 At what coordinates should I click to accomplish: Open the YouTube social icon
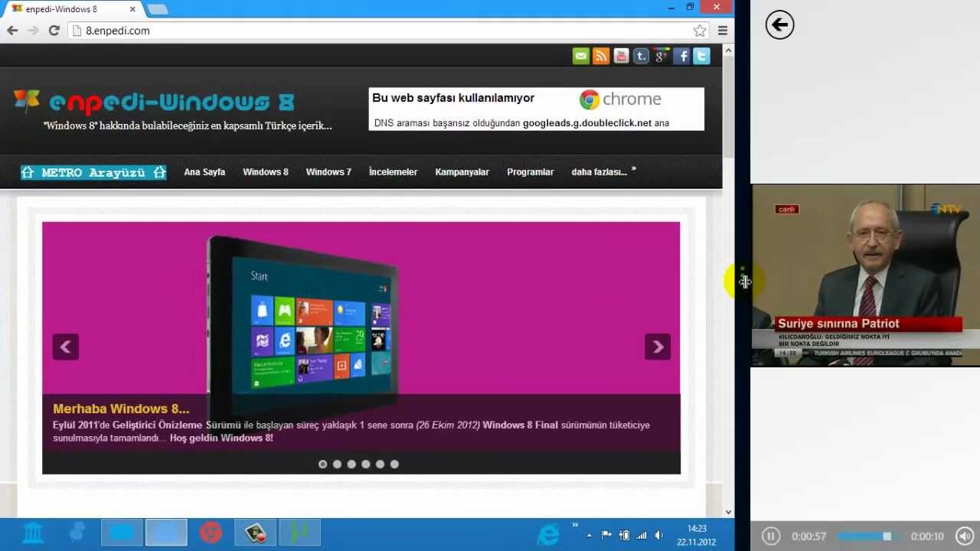tap(621, 56)
